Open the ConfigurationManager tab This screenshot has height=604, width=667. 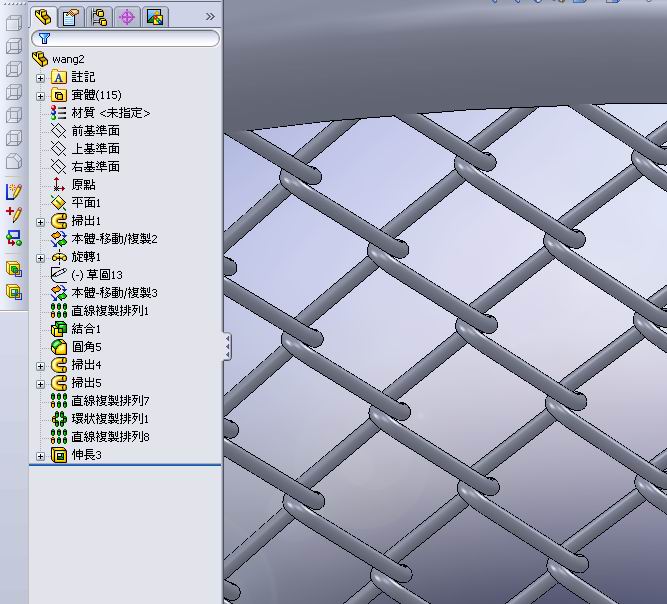click(99, 17)
